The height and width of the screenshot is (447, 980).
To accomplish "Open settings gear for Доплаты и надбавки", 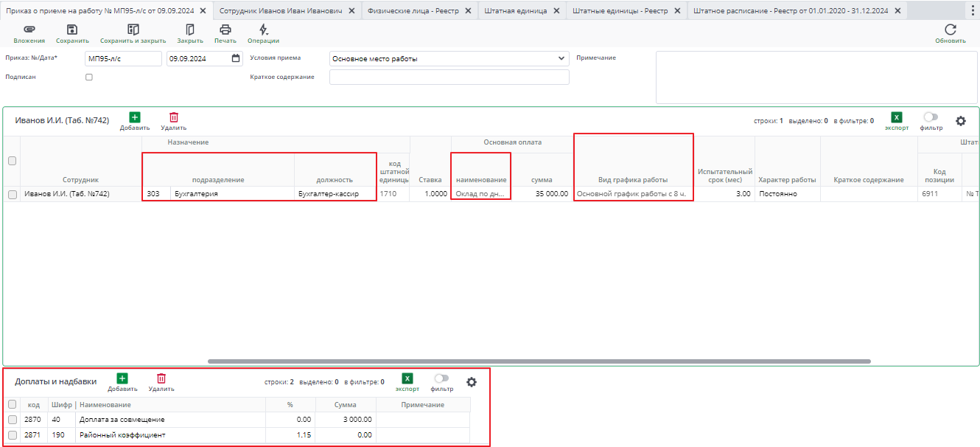I will pyautogui.click(x=472, y=382).
